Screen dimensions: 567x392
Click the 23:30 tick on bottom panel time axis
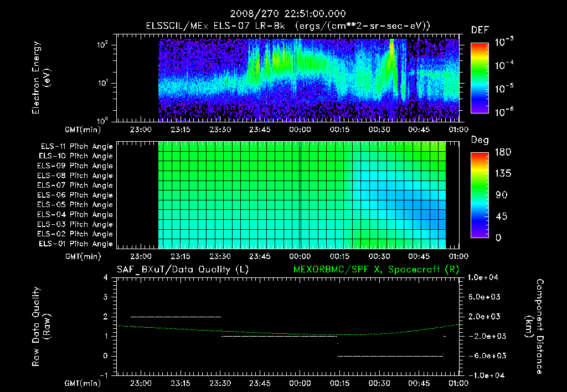(x=220, y=383)
